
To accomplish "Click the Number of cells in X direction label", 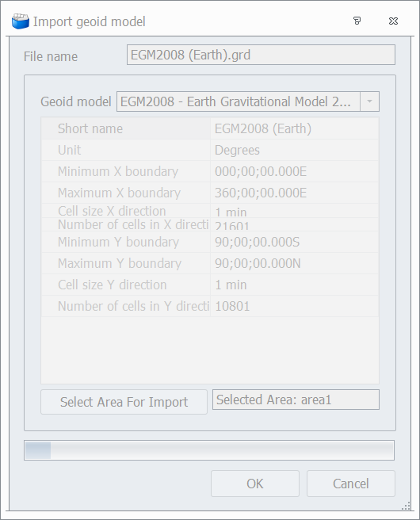I will click(133, 224).
